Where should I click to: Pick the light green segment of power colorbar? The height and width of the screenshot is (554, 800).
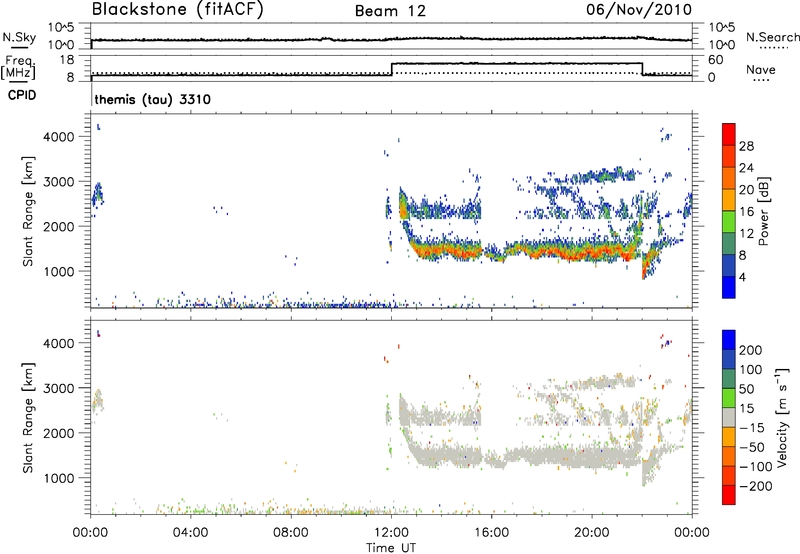[x=729, y=221]
